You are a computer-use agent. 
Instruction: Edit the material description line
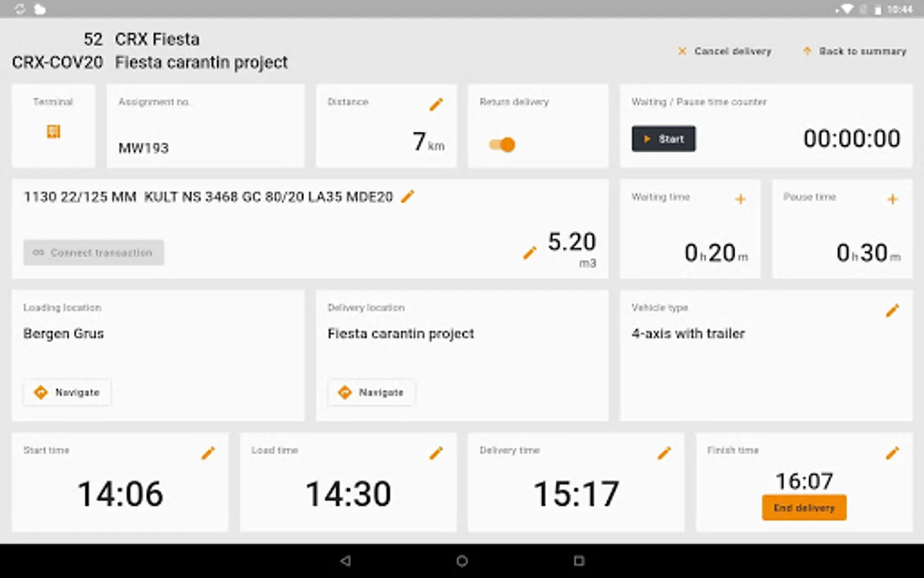(x=408, y=197)
